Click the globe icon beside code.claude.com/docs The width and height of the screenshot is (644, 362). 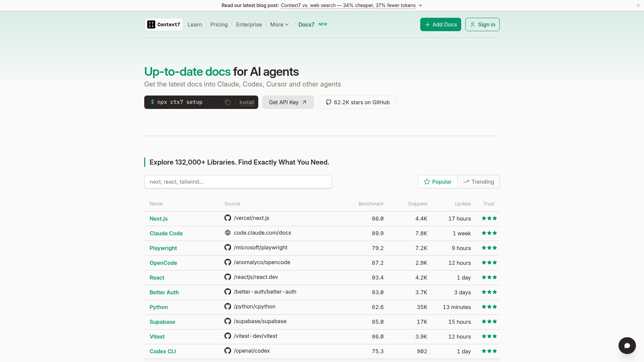[x=228, y=233]
